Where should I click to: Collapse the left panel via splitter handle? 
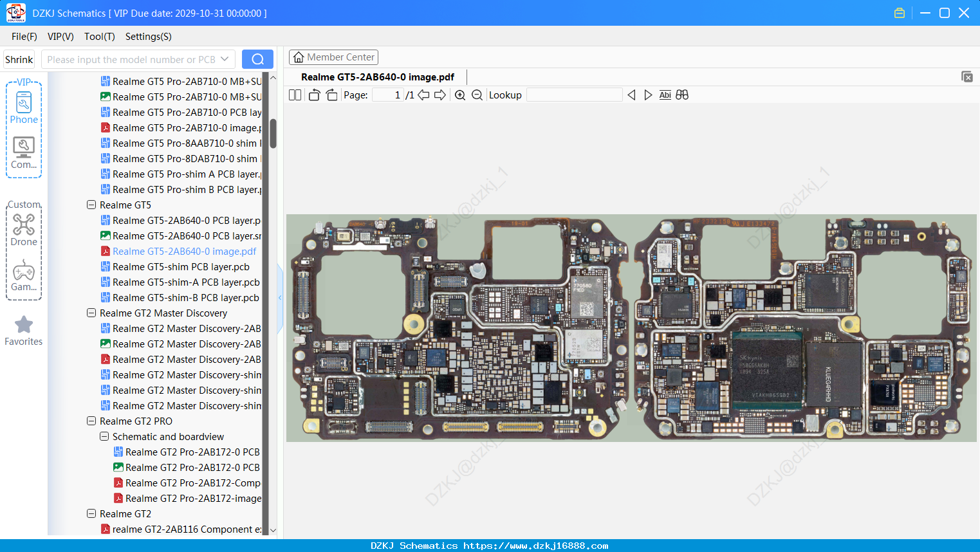(x=280, y=298)
